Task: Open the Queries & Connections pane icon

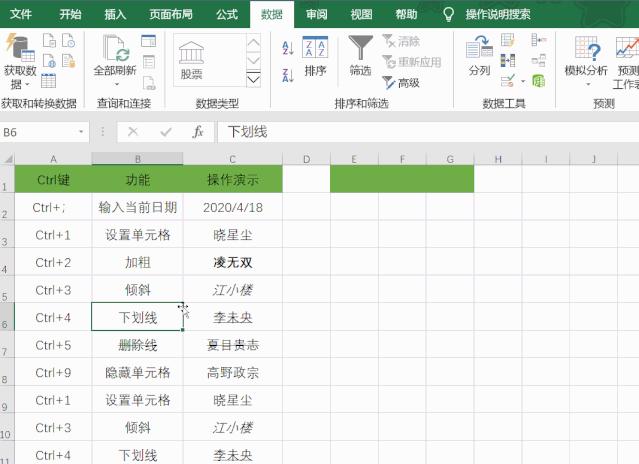Action: tap(148, 41)
